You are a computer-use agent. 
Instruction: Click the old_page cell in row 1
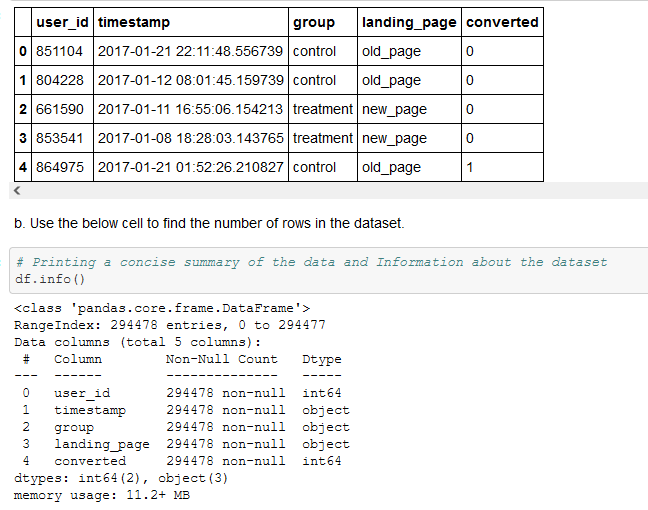pyautogui.click(x=409, y=80)
